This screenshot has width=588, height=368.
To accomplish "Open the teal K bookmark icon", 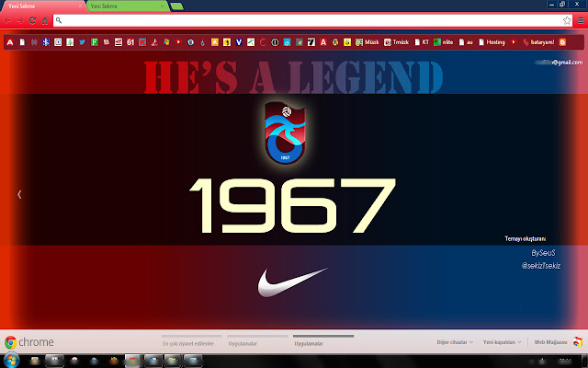I will (142, 42).
